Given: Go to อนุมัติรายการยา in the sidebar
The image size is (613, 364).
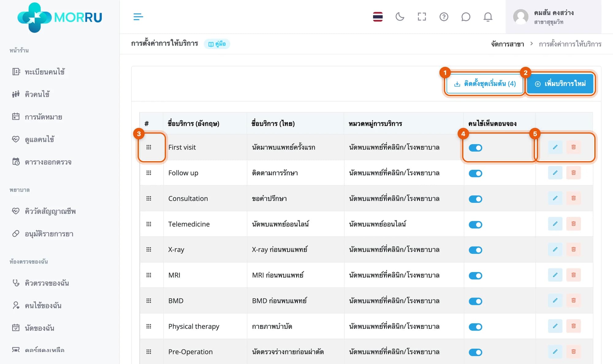Looking at the screenshot, I should [x=43, y=234].
